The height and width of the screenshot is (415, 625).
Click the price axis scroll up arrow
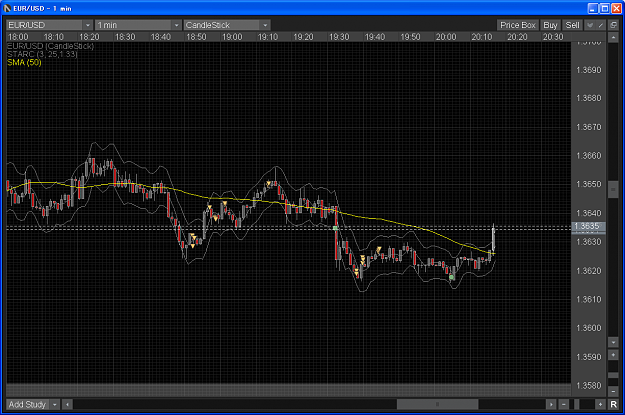613,37
